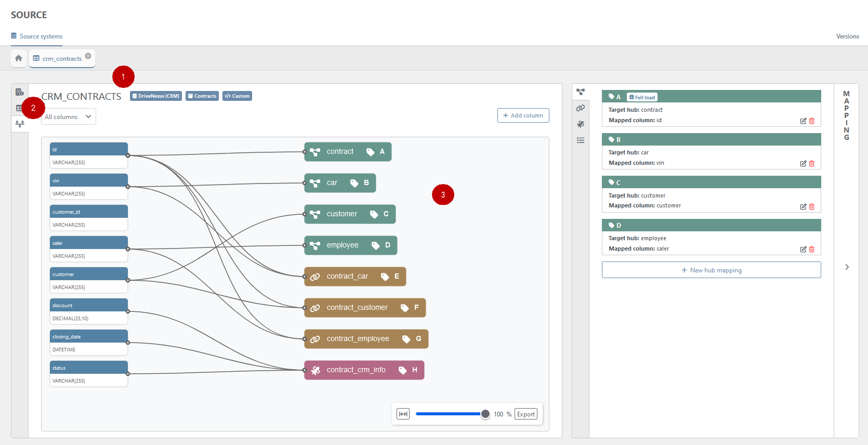Delete hub mapping C for customer
The width and height of the screenshot is (868, 445).
(812, 207)
